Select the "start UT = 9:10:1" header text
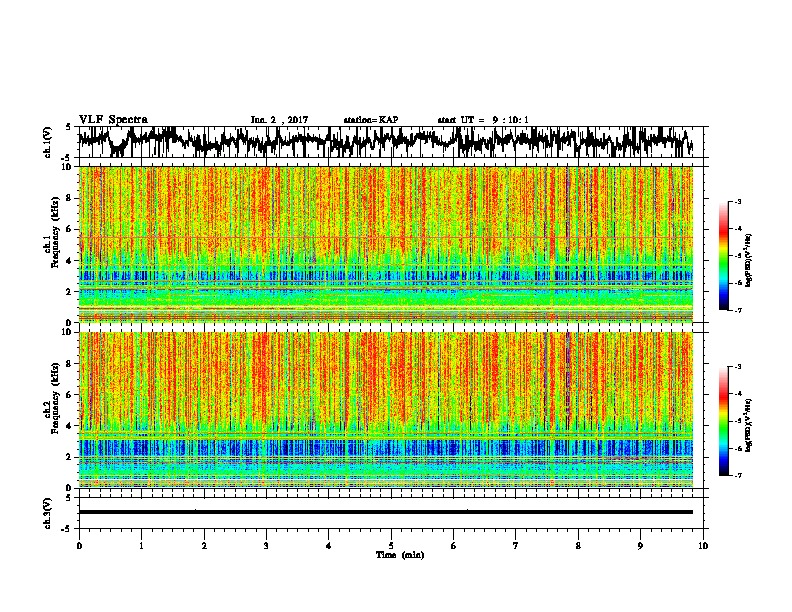Screen dimensions: 792x612 (x=483, y=120)
